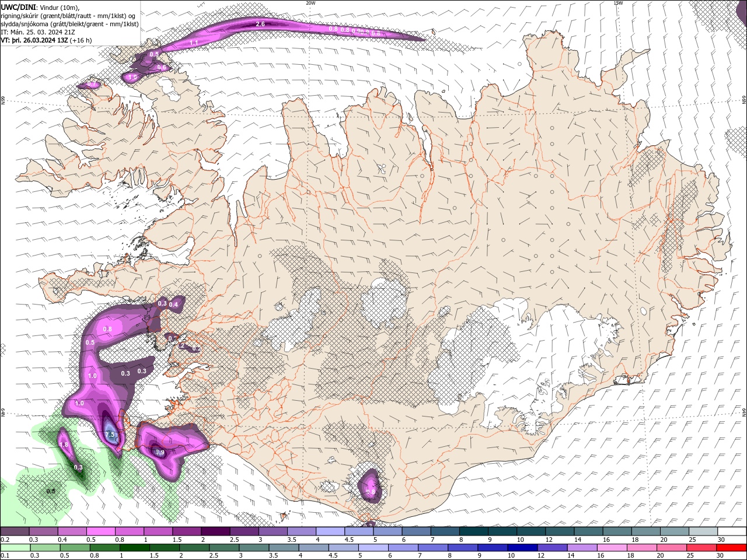Click the 0.7 value off the Westfjords

tap(92, 85)
